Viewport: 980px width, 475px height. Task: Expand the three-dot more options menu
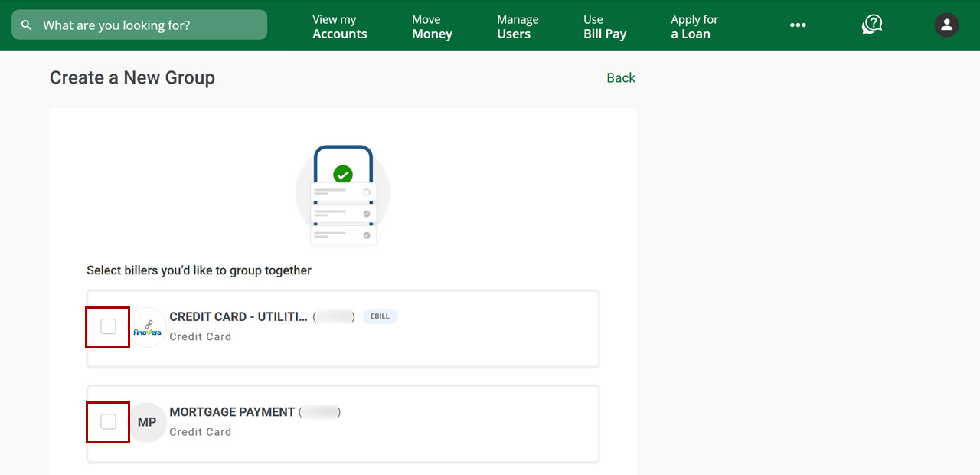click(x=798, y=25)
